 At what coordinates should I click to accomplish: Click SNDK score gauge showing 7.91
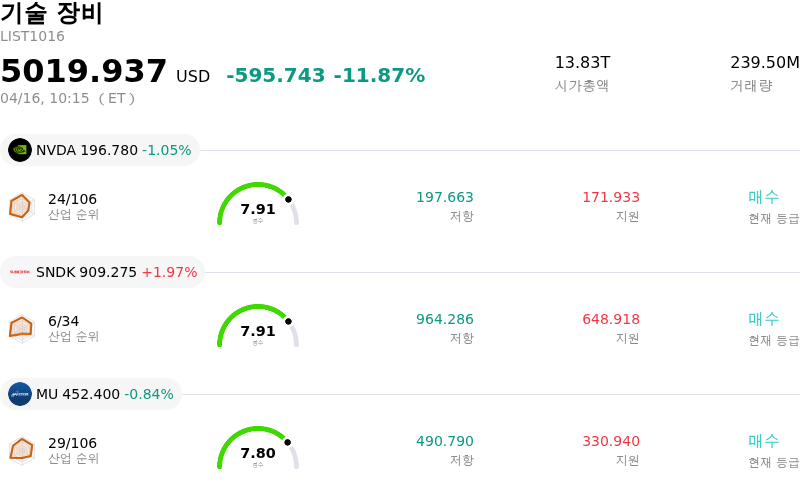[258, 327]
